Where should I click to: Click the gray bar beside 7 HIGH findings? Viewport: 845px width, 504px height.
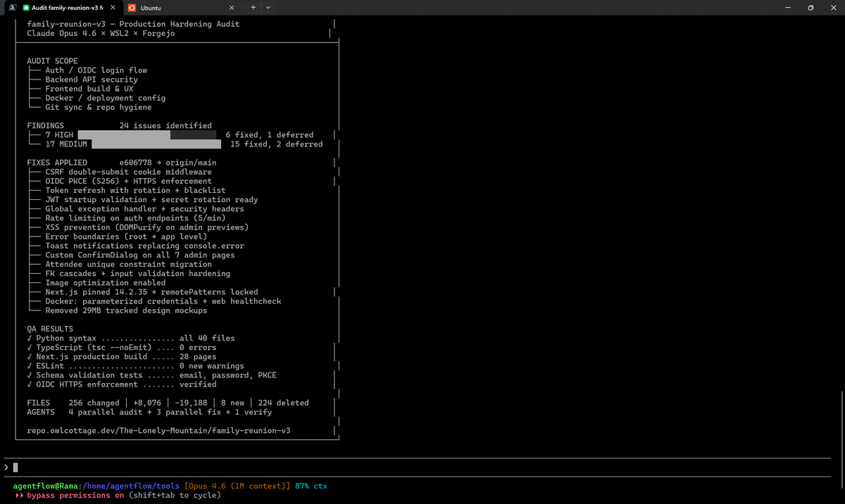click(146, 134)
